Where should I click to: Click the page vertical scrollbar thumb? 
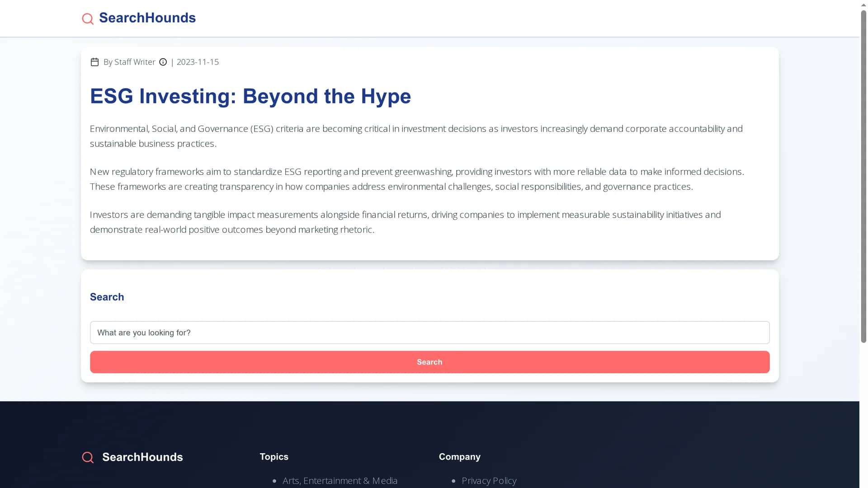(x=863, y=176)
